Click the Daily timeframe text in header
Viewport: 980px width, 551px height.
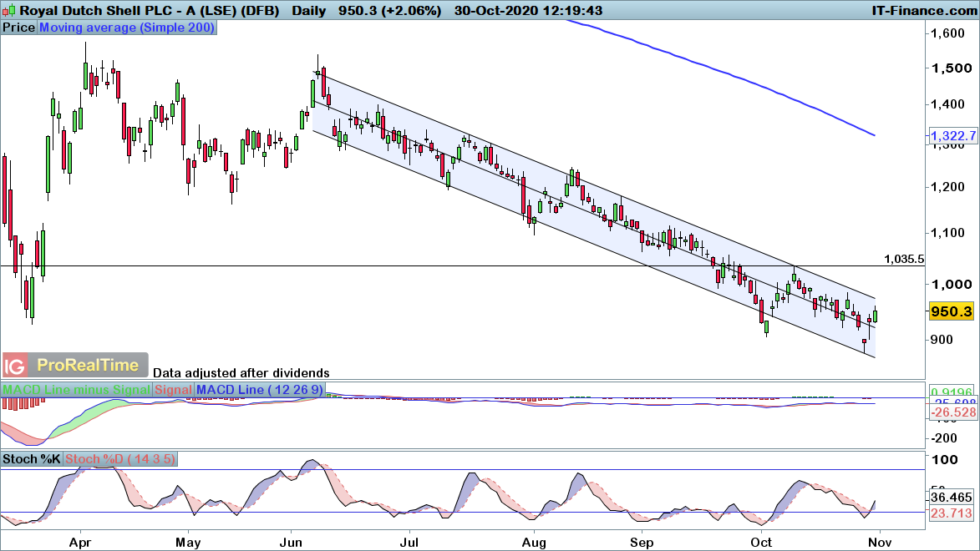(x=309, y=11)
